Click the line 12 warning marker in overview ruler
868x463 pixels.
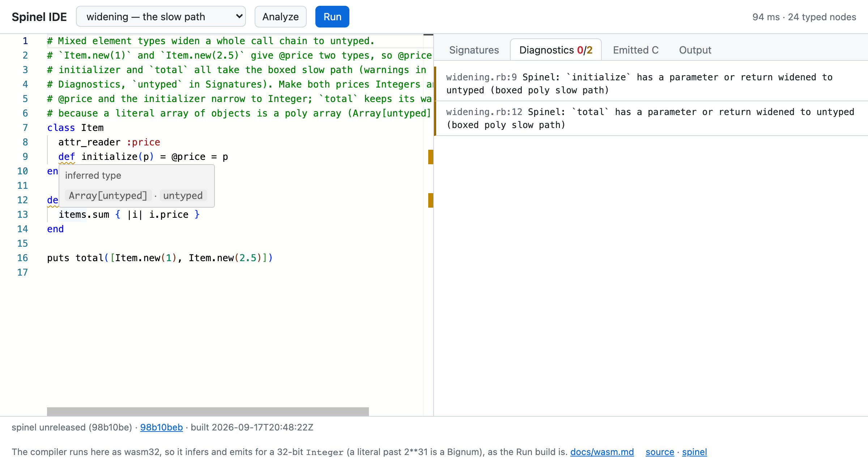pos(430,200)
